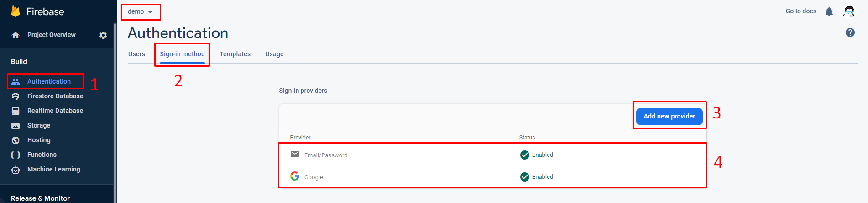Click the Project Overview home icon
868x203 pixels.
tap(16, 35)
